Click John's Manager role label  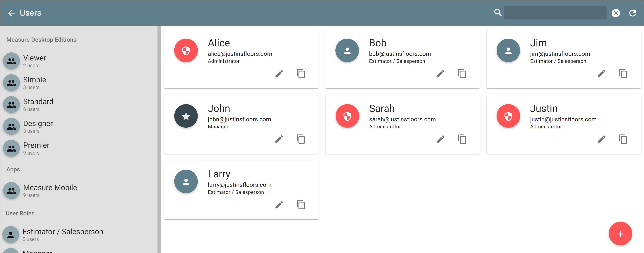pyautogui.click(x=218, y=127)
